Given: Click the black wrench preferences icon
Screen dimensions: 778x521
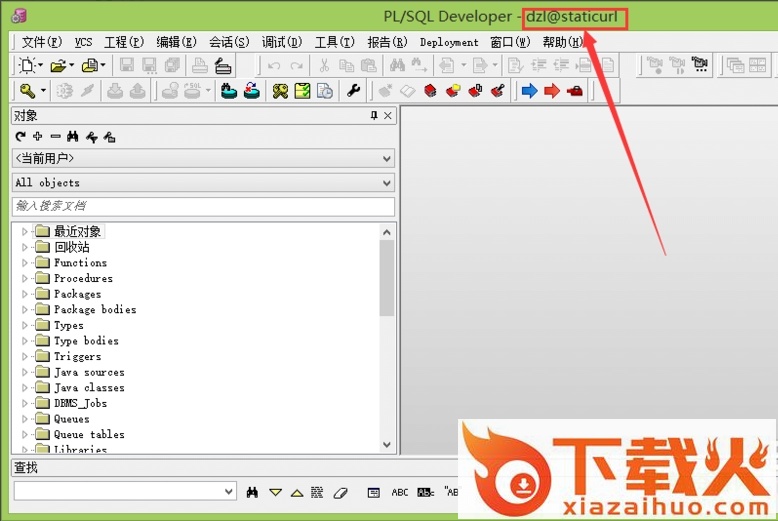Looking at the screenshot, I should pyautogui.click(x=353, y=91).
